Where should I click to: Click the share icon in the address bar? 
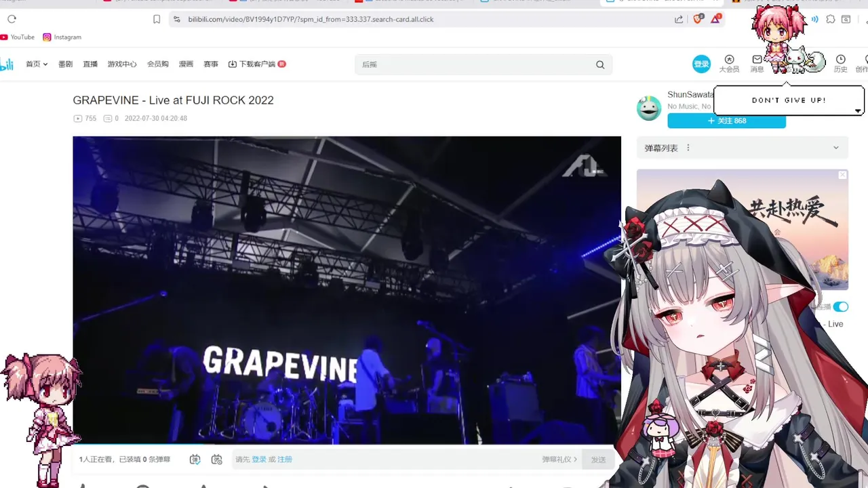679,19
